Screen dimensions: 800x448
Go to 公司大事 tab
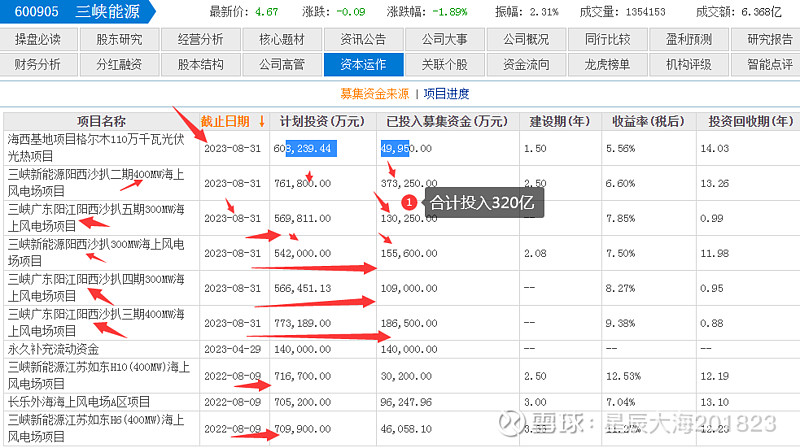click(445, 40)
